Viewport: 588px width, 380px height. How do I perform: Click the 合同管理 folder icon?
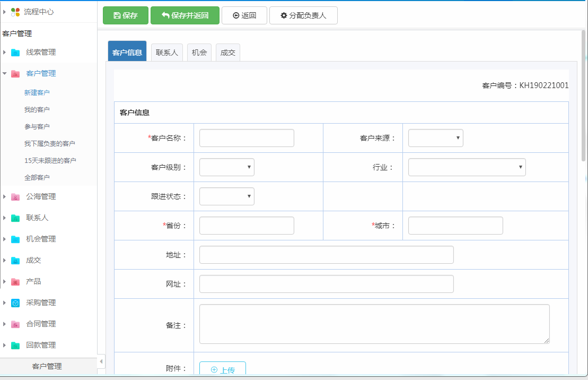pos(15,324)
